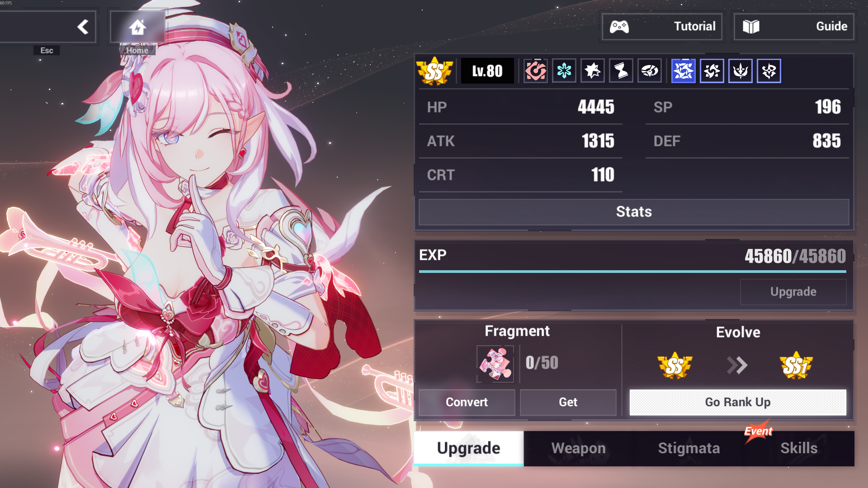Click the eye-shaped trait icon
The image size is (868, 488).
click(650, 71)
